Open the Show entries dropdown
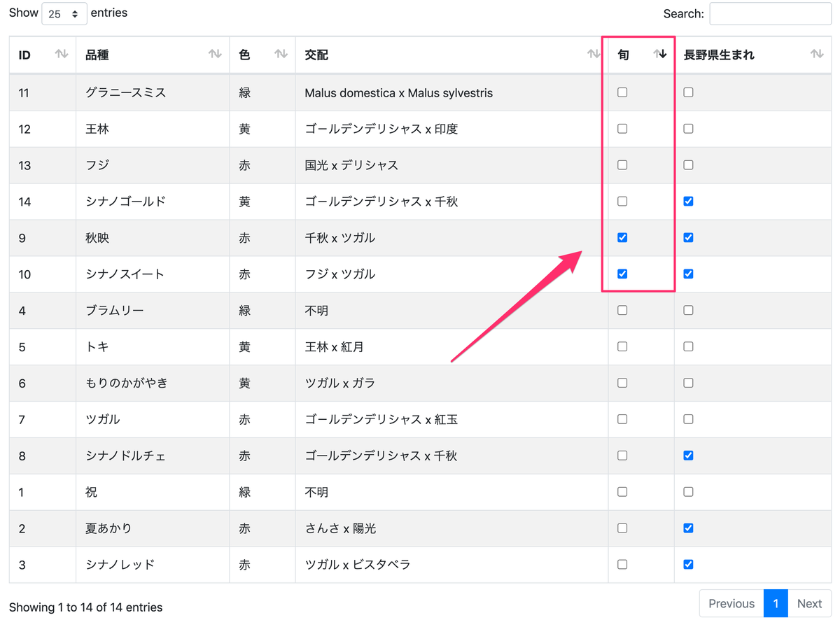The height and width of the screenshot is (627, 840). coord(64,13)
